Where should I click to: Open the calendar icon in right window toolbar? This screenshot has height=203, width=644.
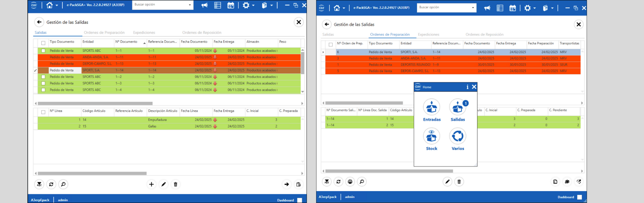512,8
